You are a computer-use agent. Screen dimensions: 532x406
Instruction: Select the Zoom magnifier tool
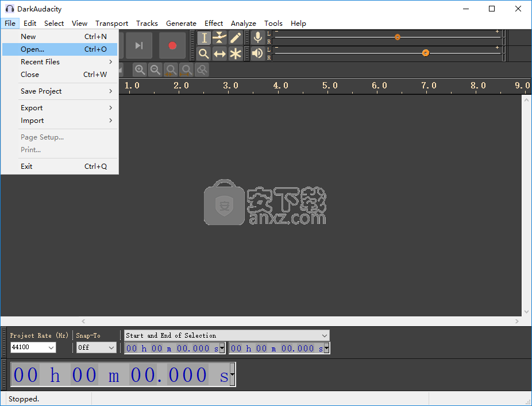(x=204, y=53)
